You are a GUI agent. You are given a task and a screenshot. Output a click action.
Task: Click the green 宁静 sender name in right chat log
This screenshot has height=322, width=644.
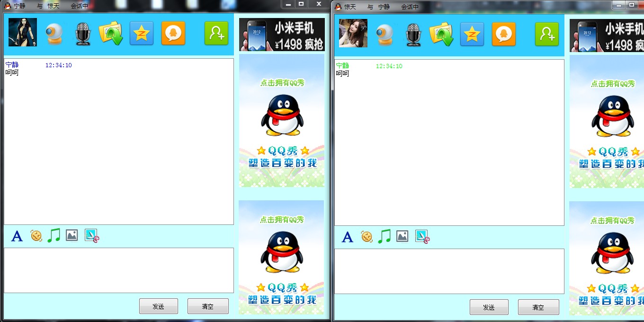(342, 66)
